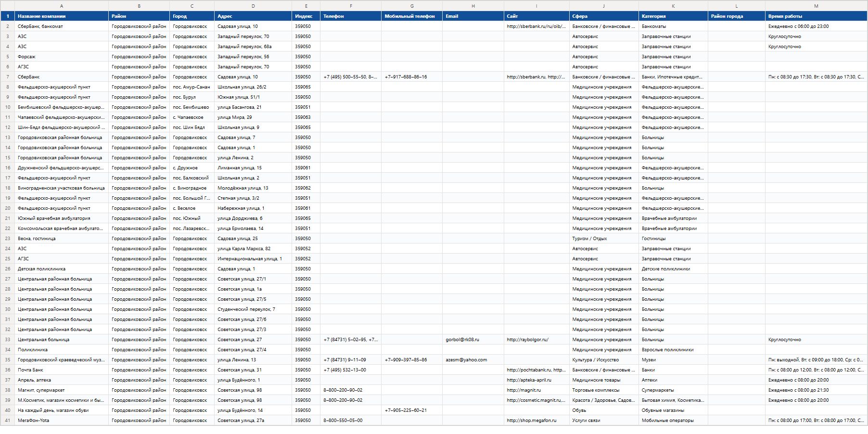Click the "Сайт" header cell

[x=536, y=16]
